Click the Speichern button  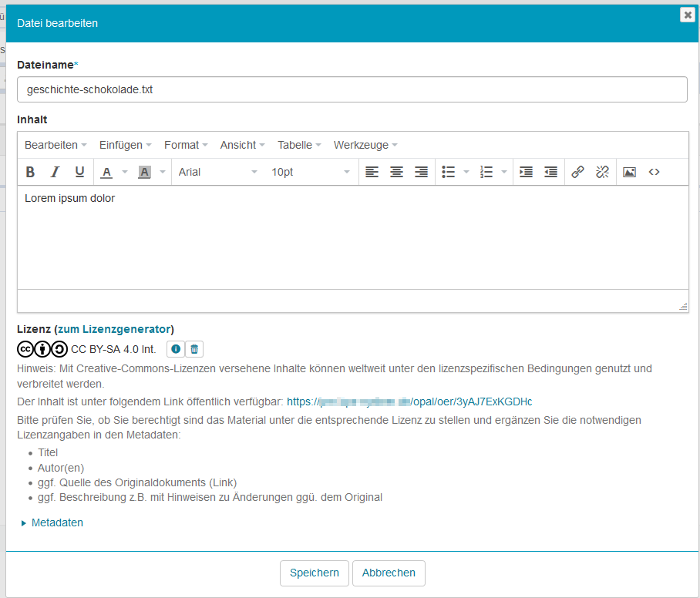click(x=314, y=573)
